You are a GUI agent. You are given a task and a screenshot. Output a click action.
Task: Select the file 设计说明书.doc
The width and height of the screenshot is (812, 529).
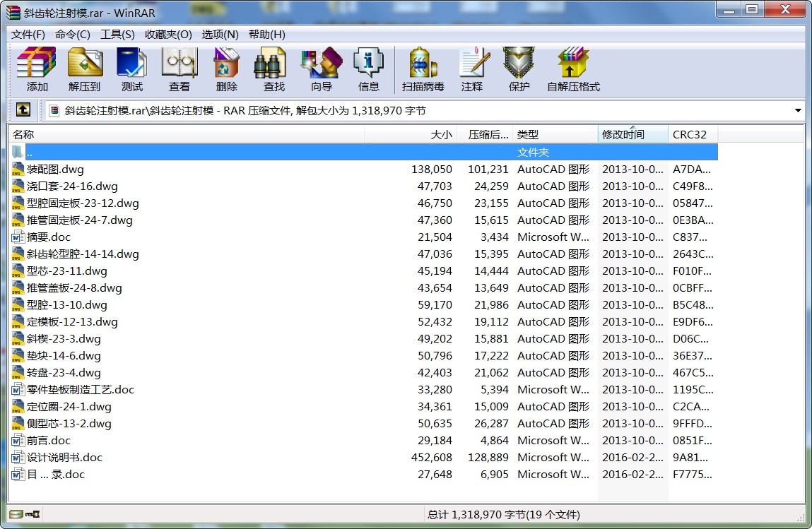[x=64, y=458]
